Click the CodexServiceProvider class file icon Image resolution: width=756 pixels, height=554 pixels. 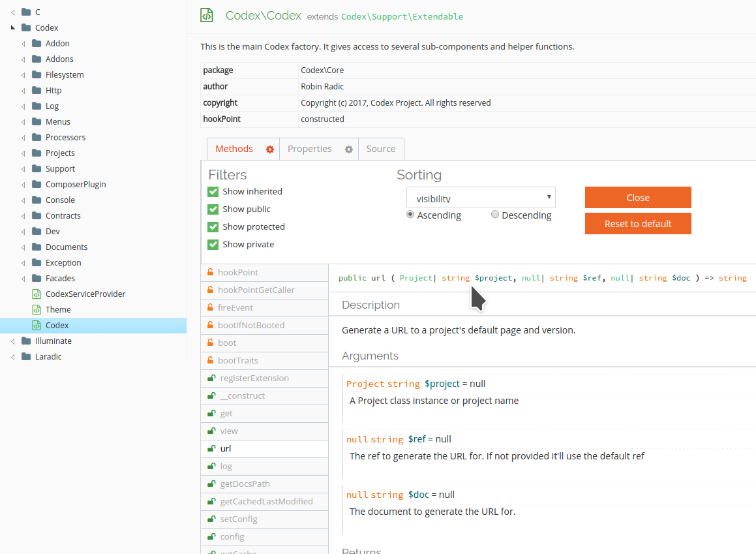(x=37, y=294)
